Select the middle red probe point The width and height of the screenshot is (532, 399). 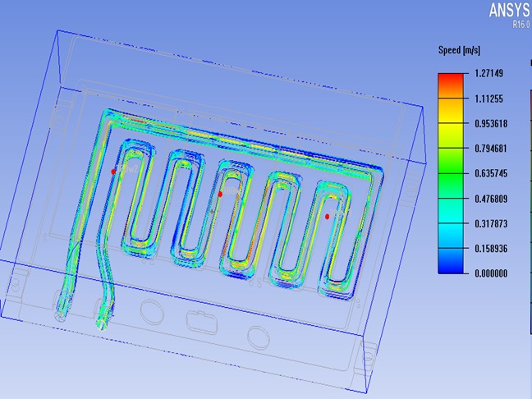pyautogui.click(x=221, y=194)
